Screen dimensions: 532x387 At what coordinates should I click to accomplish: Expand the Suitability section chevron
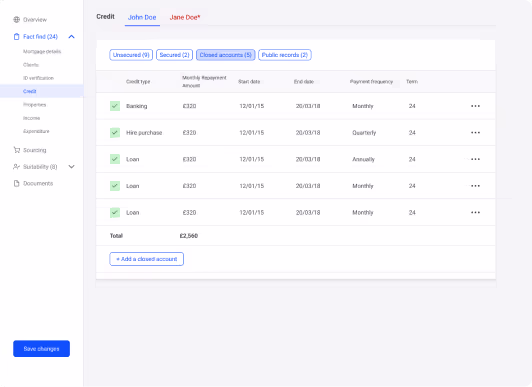tap(71, 167)
